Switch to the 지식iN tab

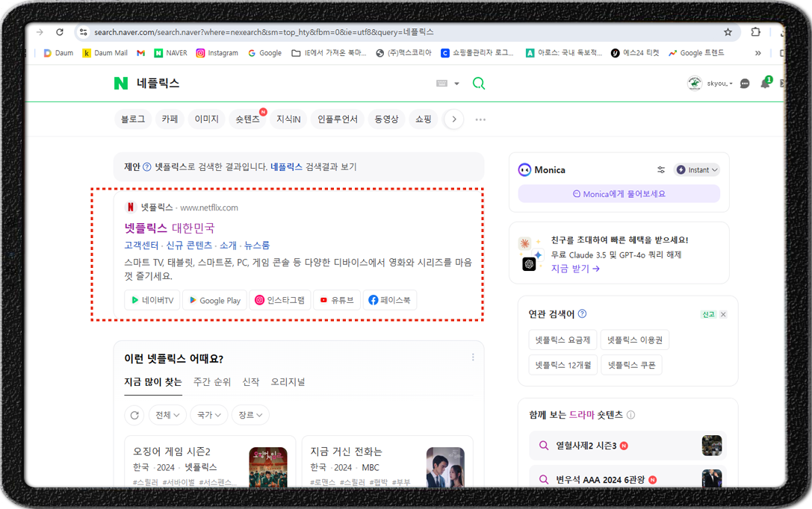point(288,119)
